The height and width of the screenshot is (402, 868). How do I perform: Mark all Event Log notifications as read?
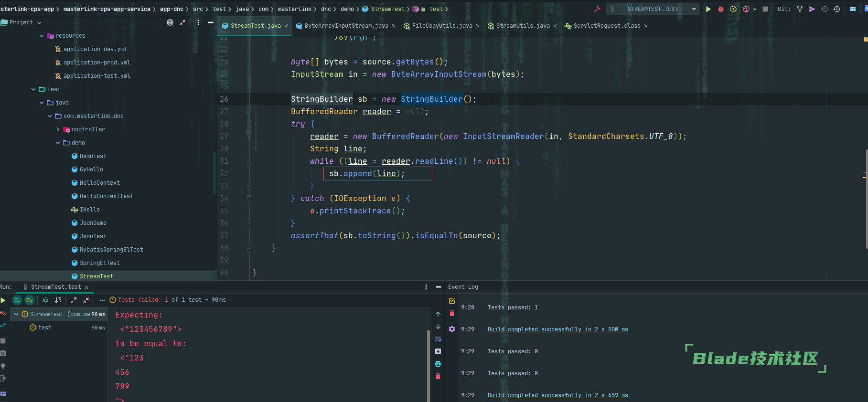pyautogui.click(x=452, y=301)
